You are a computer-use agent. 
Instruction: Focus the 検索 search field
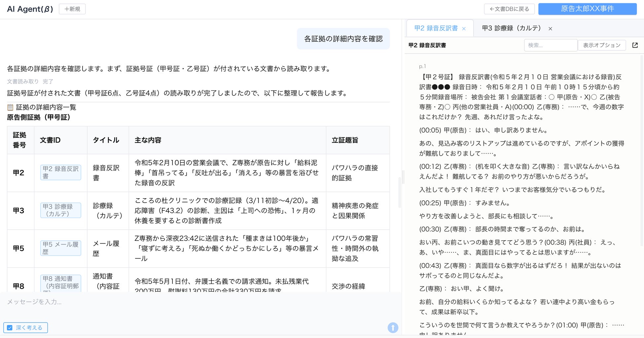pos(551,45)
